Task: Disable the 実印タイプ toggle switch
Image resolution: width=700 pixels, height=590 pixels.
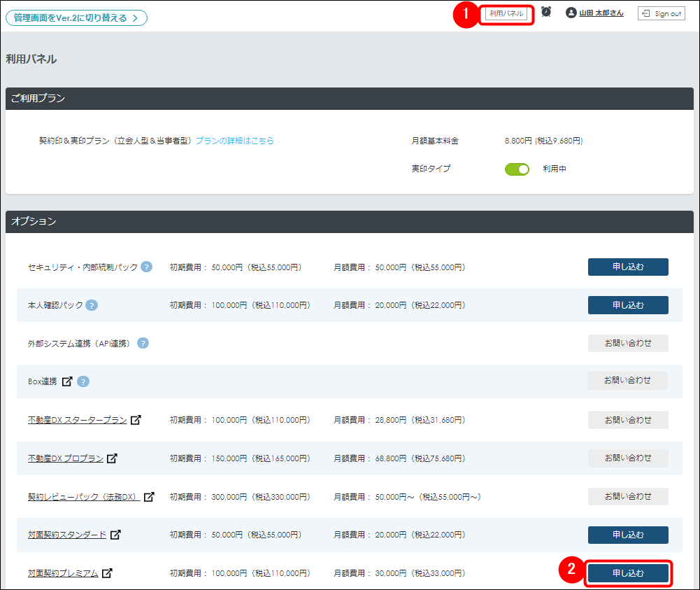Action: point(517,169)
